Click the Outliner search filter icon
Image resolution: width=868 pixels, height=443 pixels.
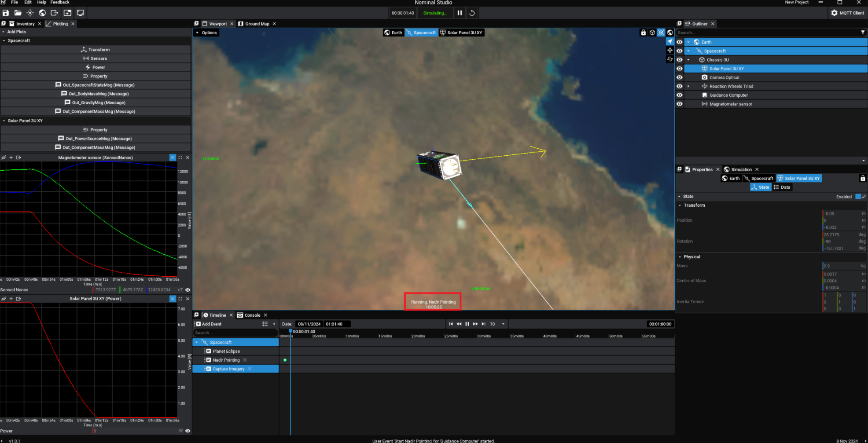pos(863,33)
